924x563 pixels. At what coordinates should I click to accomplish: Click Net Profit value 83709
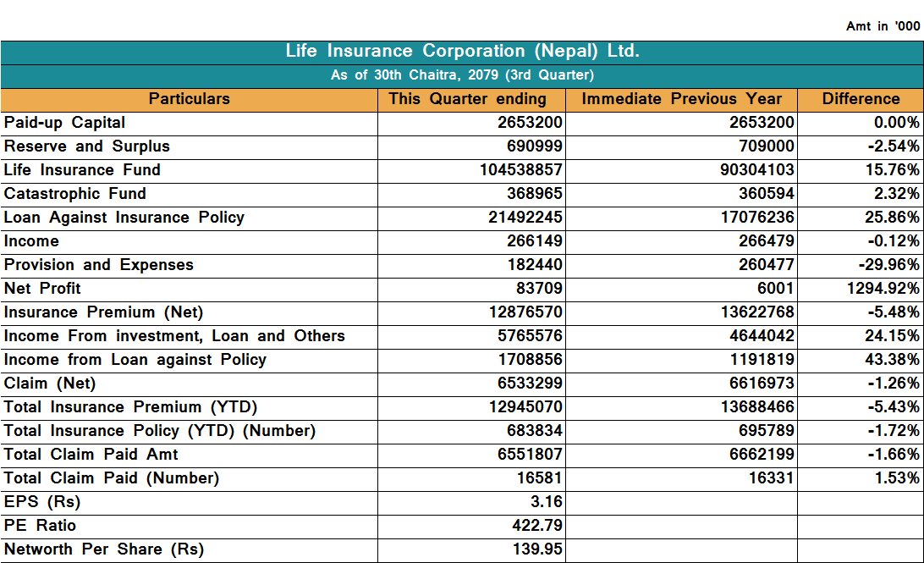(539, 289)
